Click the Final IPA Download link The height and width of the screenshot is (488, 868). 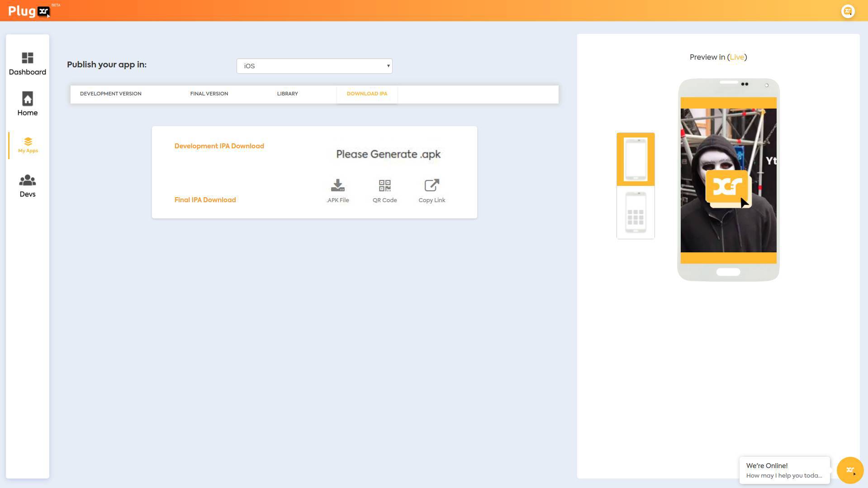pos(205,200)
